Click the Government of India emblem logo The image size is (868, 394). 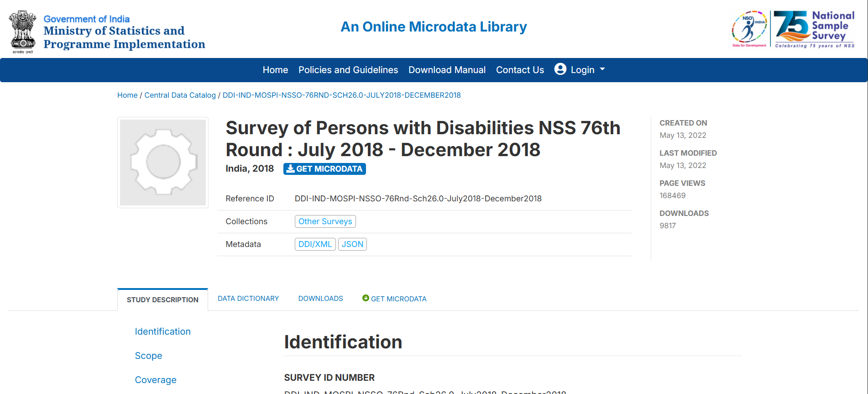coord(23,31)
